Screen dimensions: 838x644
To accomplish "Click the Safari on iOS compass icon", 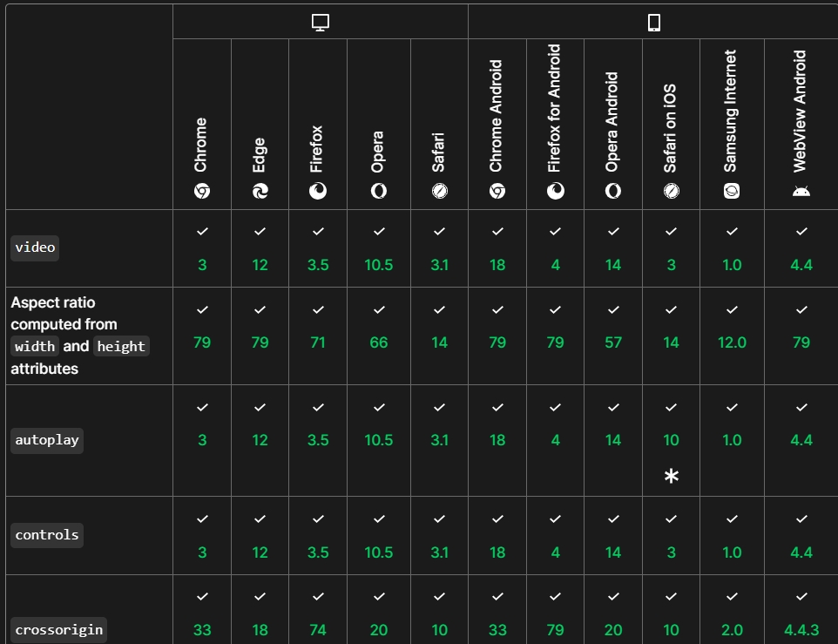I will 671,191.
